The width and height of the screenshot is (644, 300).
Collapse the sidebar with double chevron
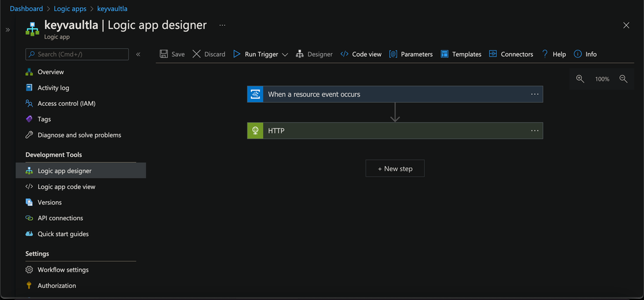click(x=139, y=54)
